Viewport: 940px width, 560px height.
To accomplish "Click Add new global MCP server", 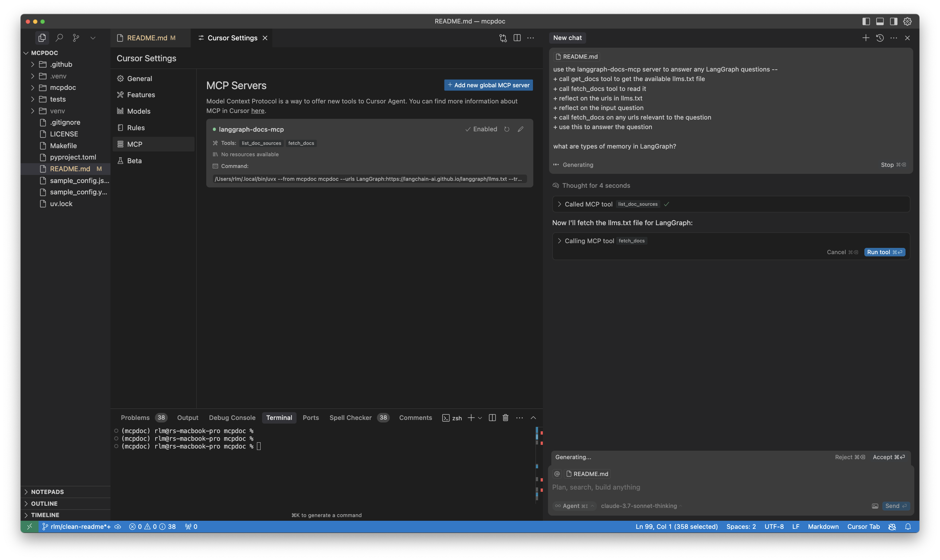I will click(488, 85).
